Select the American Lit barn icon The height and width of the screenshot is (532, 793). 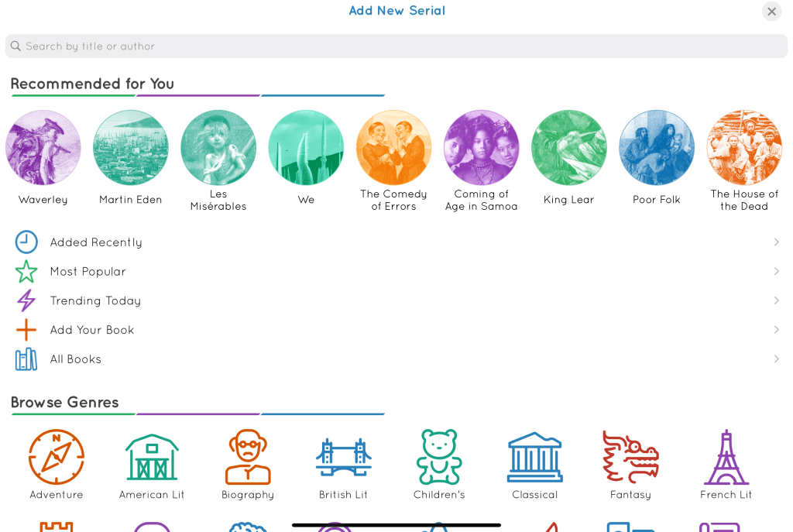pyautogui.click(x=152, y=457)
